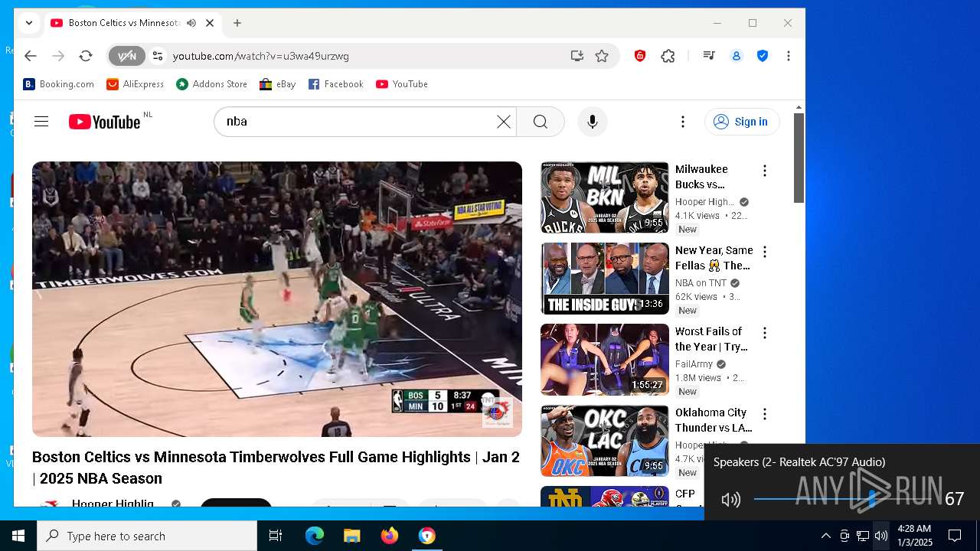Click the taskbar search box
Screen dimensions: 980x551
[x=147, y=536]
